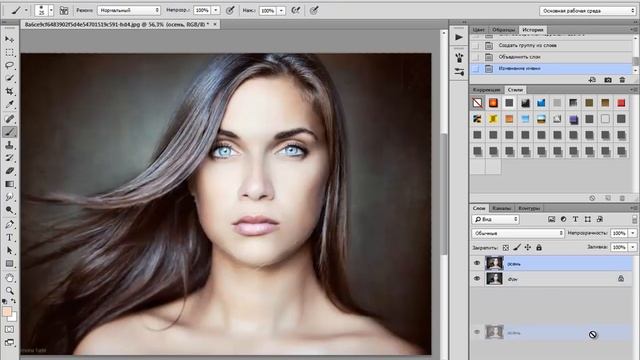Switch to the Контуры tab
640x360 pixels.
point(529,208)
